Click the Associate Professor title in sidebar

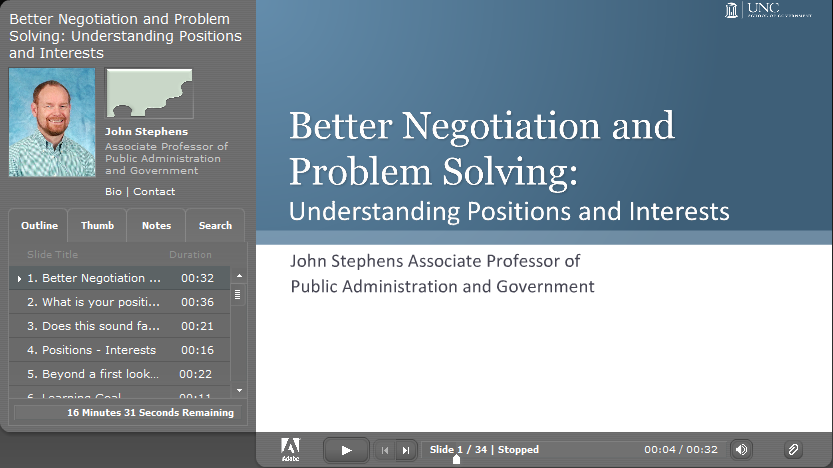(166, 158)
